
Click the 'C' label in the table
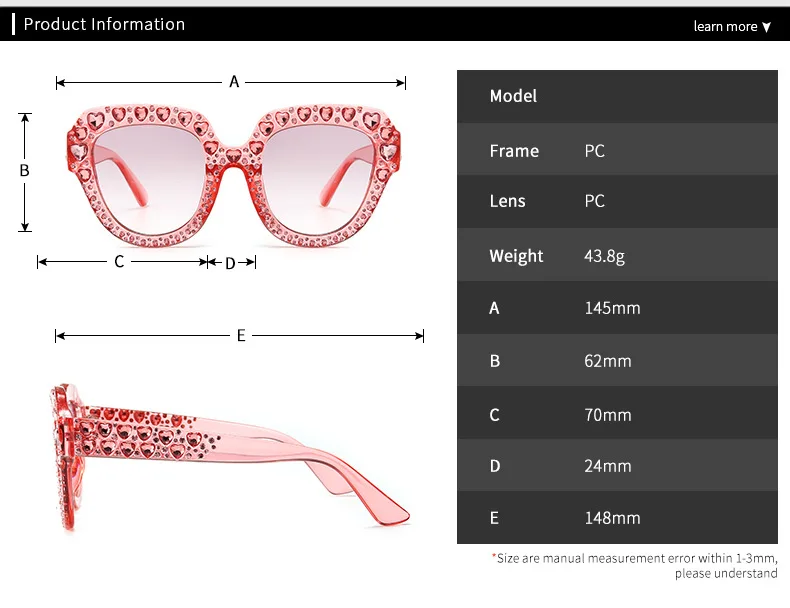[x=494, y=415]
